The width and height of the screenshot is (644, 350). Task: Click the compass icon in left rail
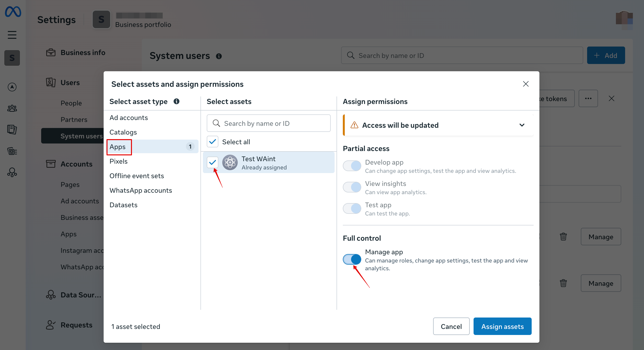tap(12, 87)
